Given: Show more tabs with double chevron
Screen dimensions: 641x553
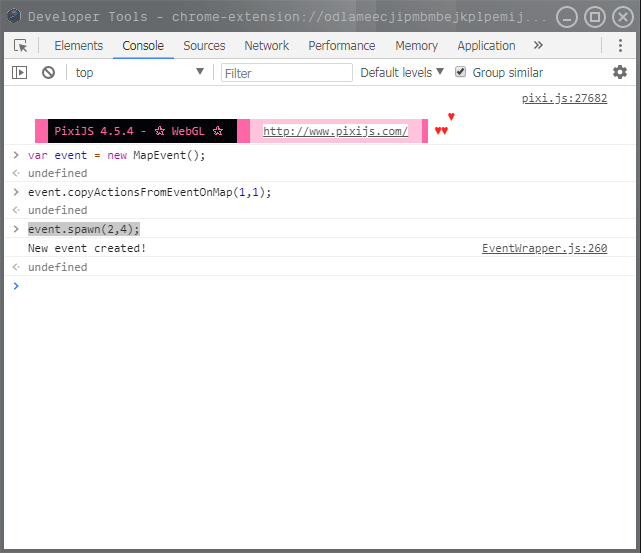Looking at the screenshot, I should tap(538, 45).
